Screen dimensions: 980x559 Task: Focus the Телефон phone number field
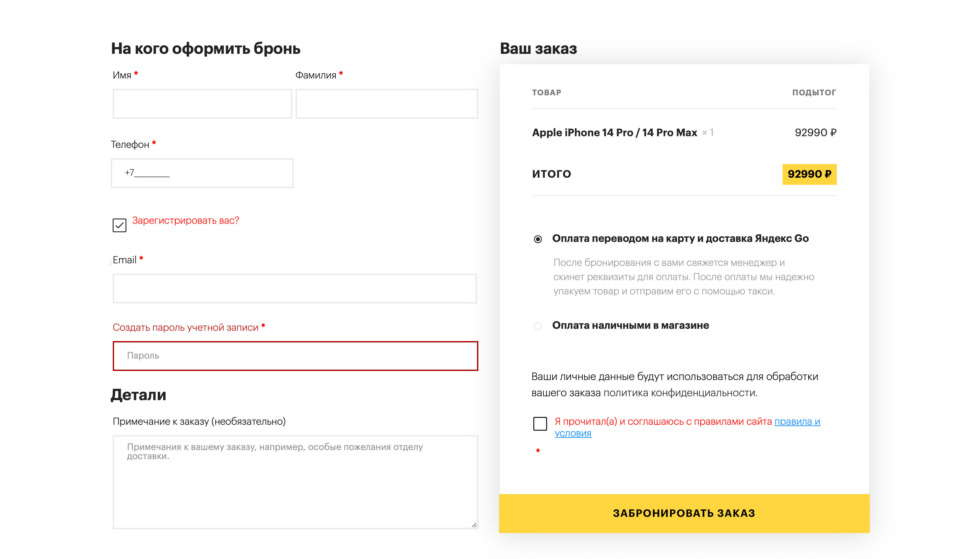click(x=202, y=173)
